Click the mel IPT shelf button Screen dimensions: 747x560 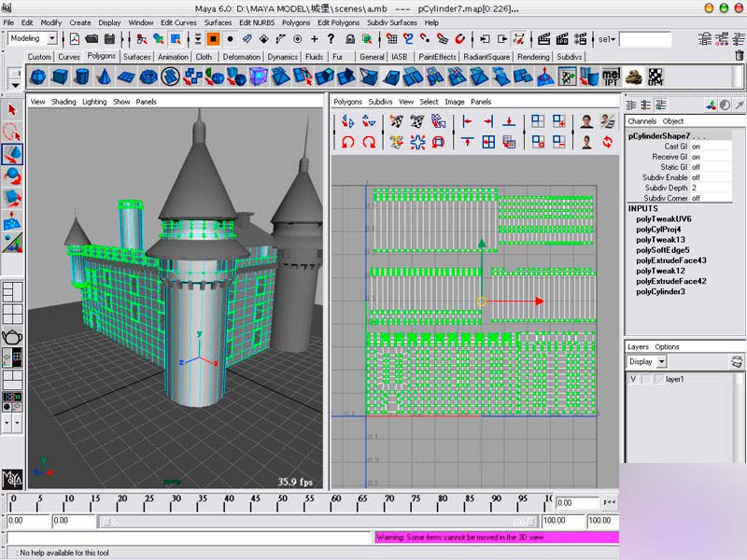[x=611, y=77]
